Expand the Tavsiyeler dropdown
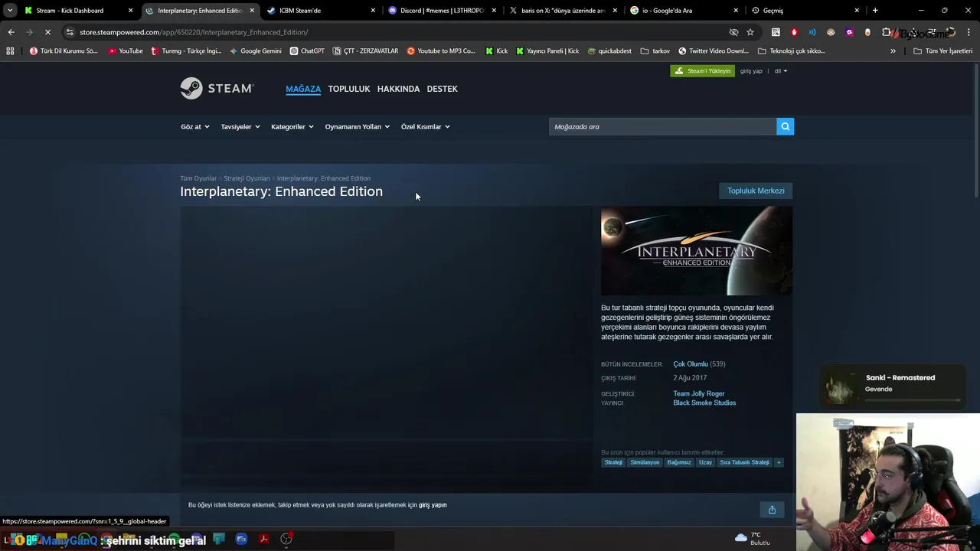 (240, 126)
